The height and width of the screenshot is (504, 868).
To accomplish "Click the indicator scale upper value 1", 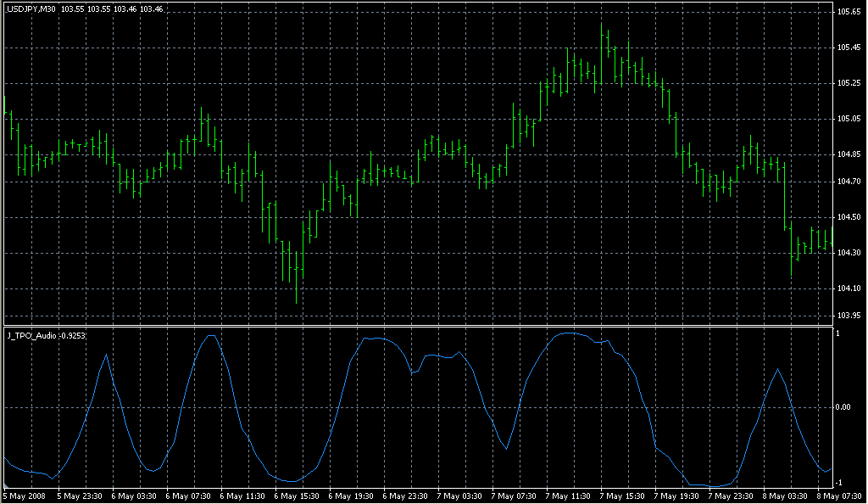I will (837, 333).
